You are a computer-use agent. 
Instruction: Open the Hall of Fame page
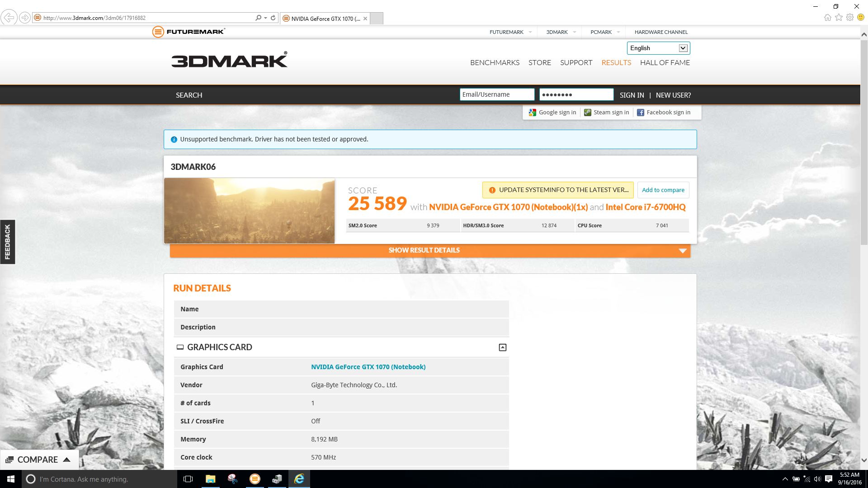pyautogui.click(x=665, y=63)
